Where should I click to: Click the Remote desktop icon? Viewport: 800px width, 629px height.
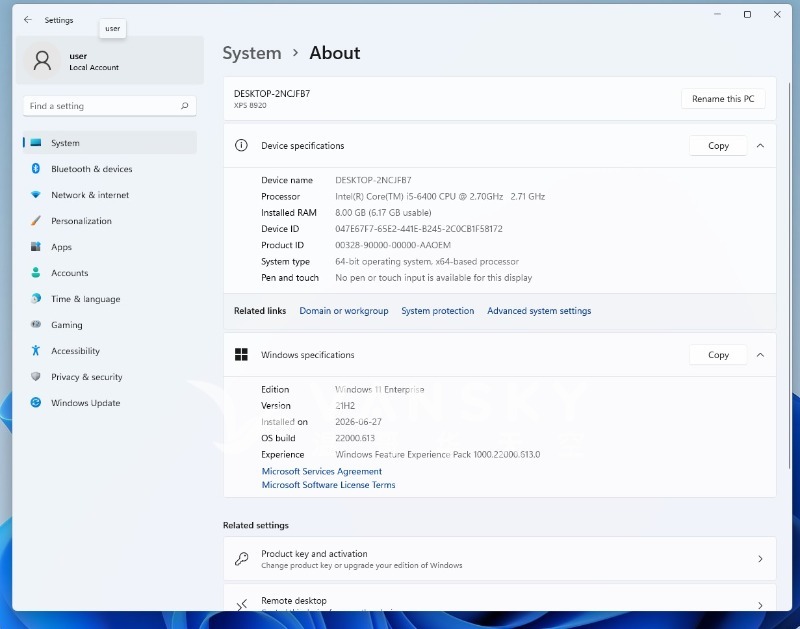point(242,605)
